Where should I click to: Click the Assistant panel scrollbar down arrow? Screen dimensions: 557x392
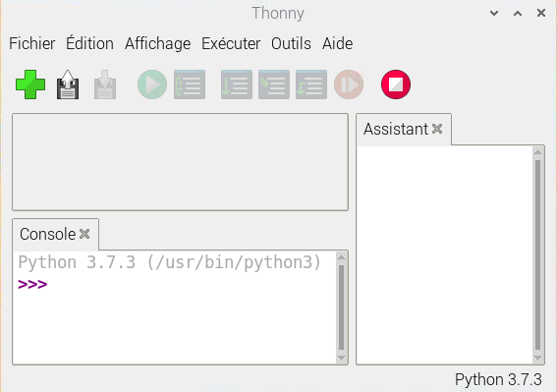(x=537, y=359)
